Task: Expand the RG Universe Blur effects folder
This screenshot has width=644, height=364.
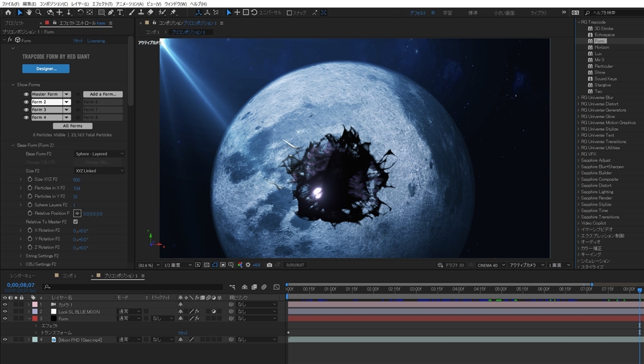Action: coord(579,97)
